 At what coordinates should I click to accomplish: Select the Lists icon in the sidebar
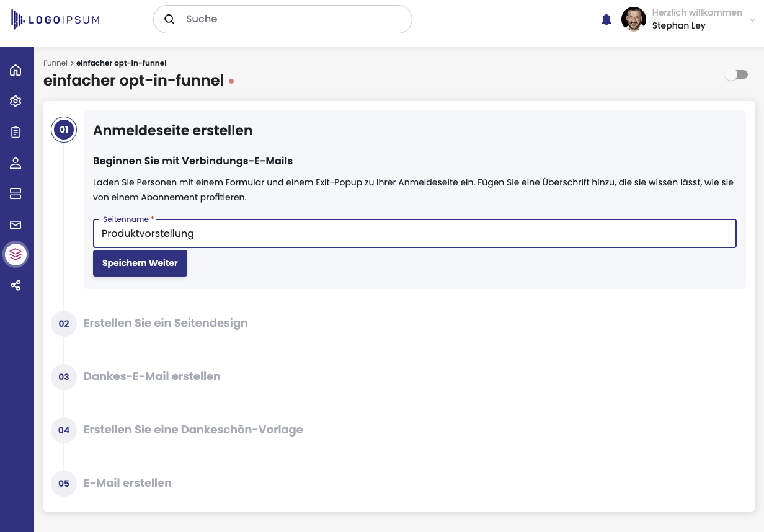(x=16, y=193)
